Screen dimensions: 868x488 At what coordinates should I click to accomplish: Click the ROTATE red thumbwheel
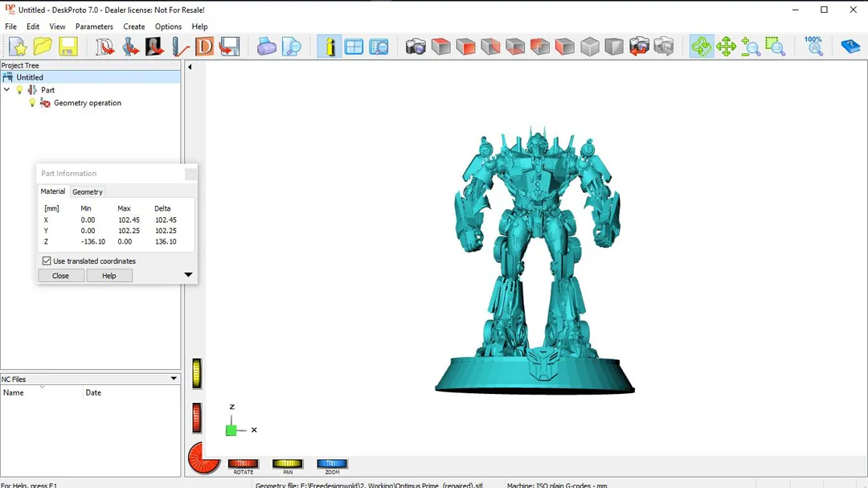tap(243, 464)
